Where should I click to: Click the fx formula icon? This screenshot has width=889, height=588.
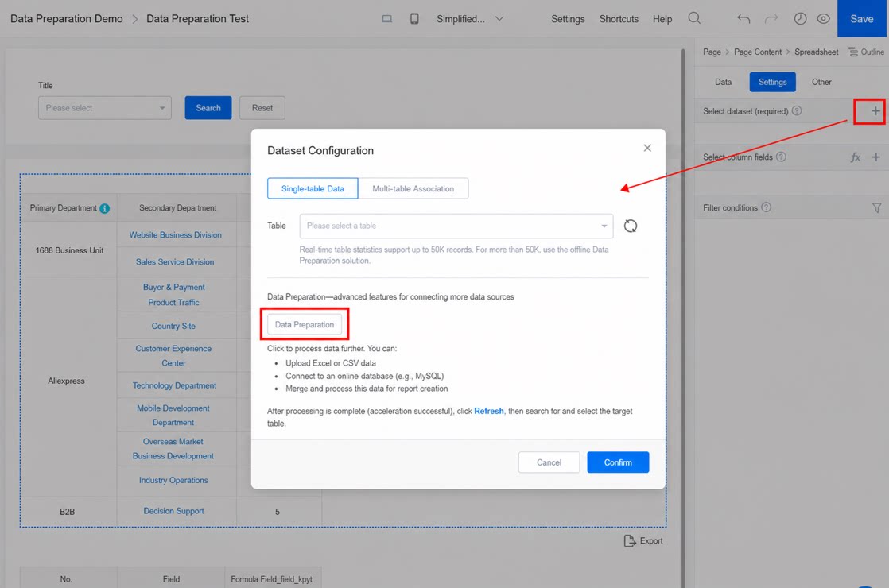[x=855, y=157]
